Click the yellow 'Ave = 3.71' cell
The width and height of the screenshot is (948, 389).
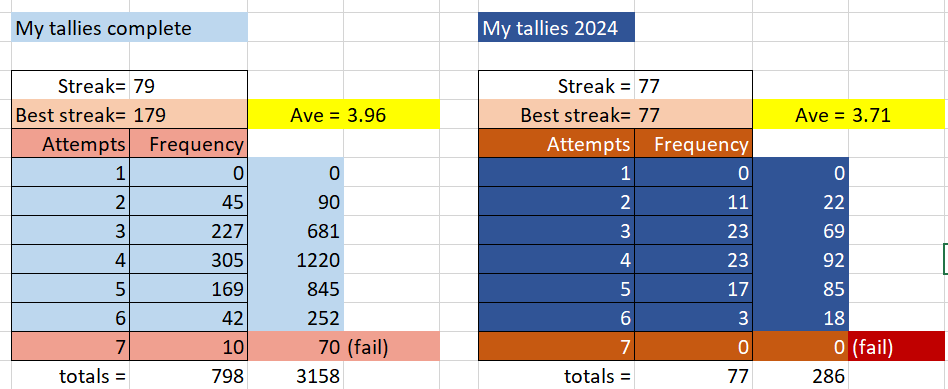(x=849, y=114)
